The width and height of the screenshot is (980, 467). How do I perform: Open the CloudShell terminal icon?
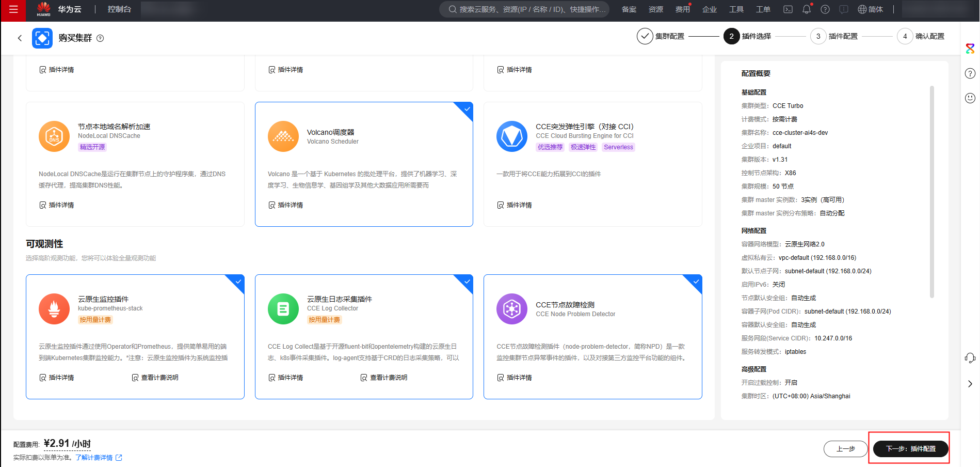pyautogui.click(x=788, y=9)
